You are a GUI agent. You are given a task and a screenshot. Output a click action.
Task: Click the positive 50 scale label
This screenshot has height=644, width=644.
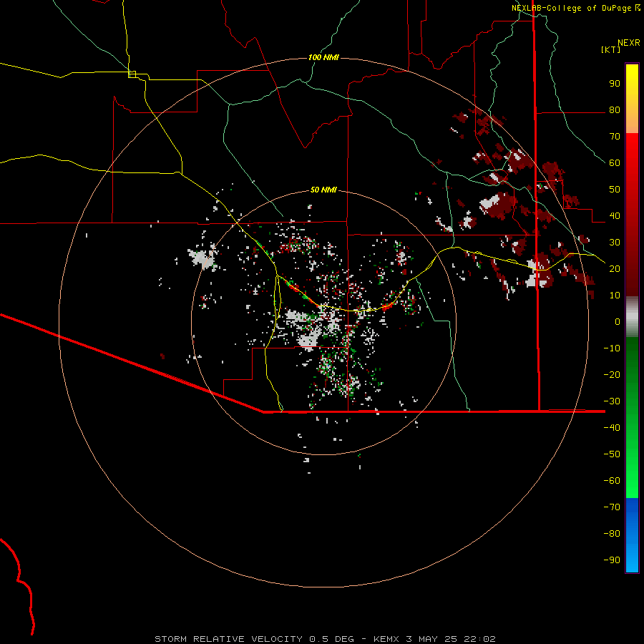tap(615, 190)
